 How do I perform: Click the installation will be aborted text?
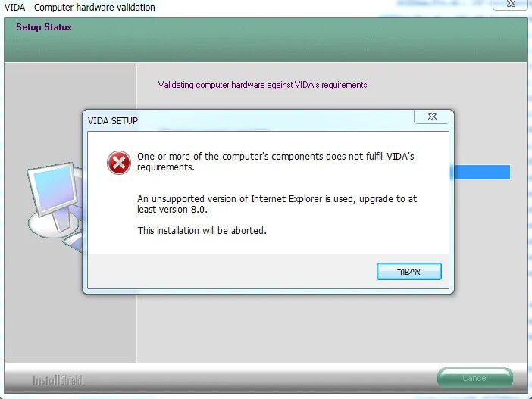click(x=202, y=230)
